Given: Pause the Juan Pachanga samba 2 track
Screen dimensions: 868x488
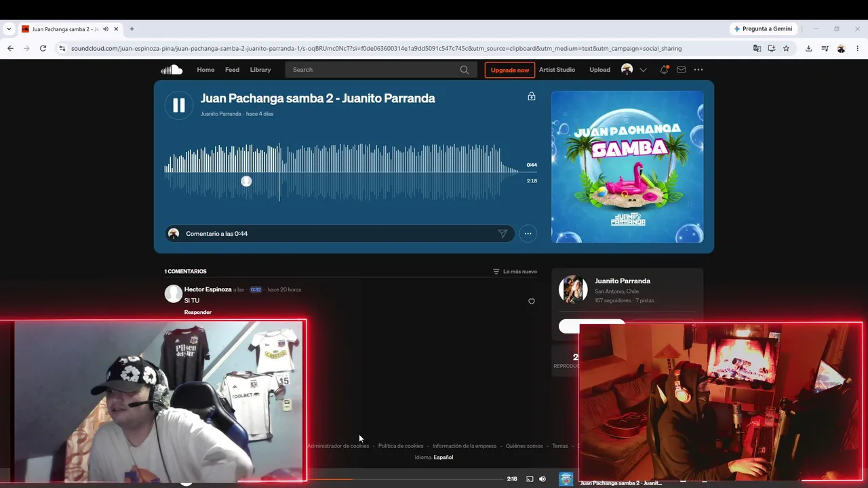Looking at the screenshot, I should pyautogui.click(x=179, y=105).
